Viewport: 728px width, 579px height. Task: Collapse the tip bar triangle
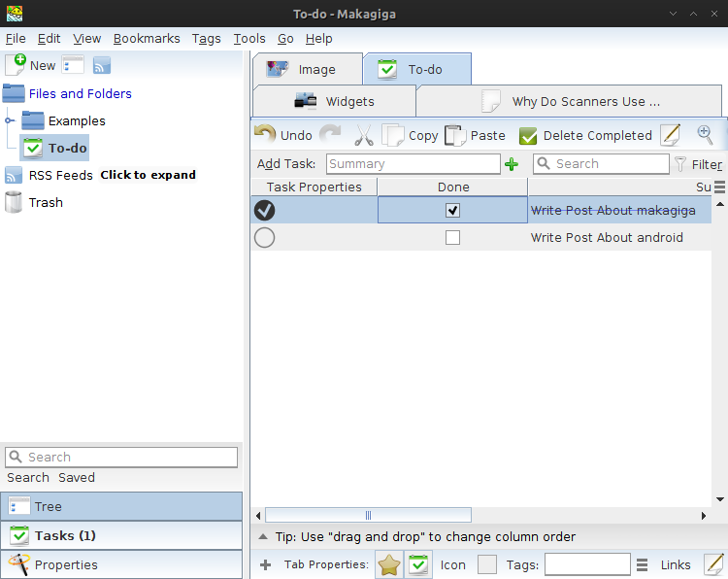(x=263, y=536)
